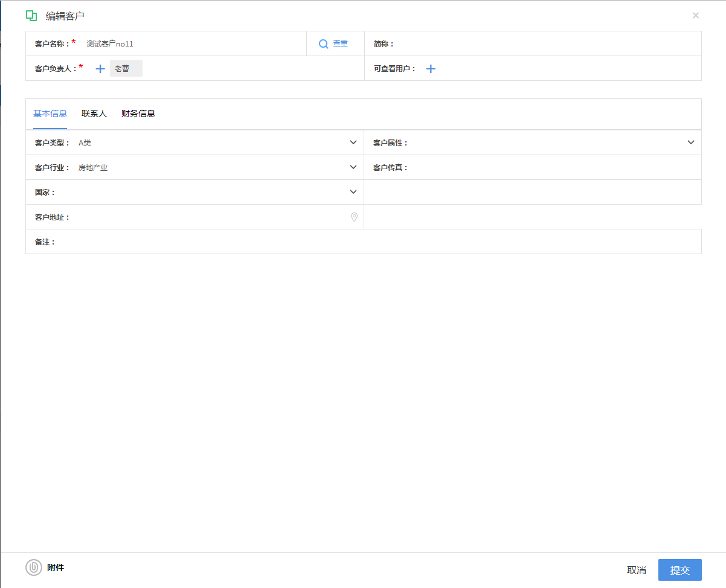Click the green edit customer title icon

pyautogui.click(x=31, y=16)
